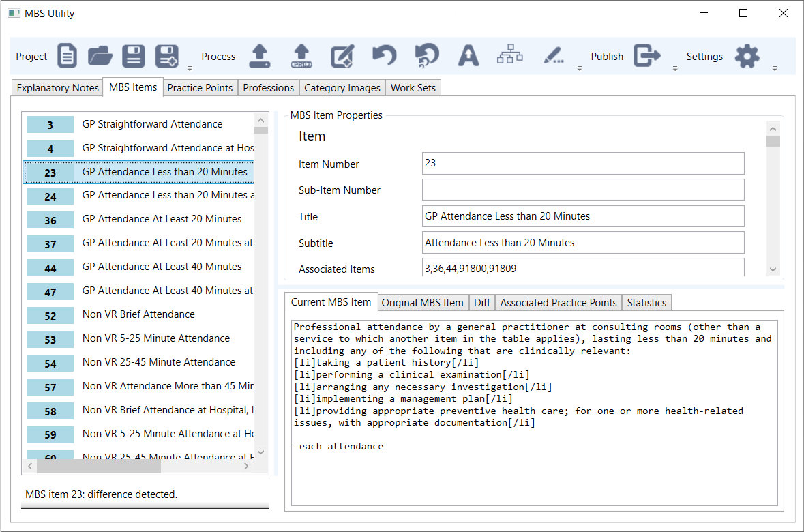
Task: Click the Publish export arrow icon
Action: click(647, 55)
